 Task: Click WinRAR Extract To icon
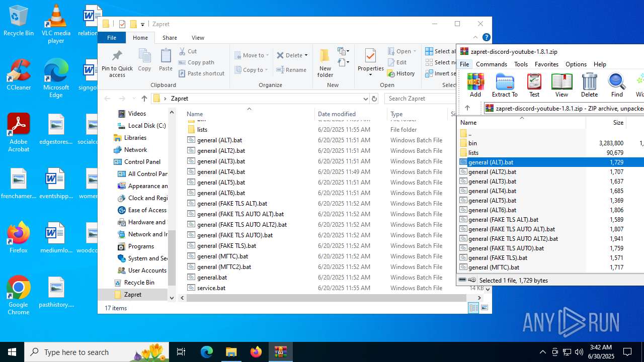505,85
